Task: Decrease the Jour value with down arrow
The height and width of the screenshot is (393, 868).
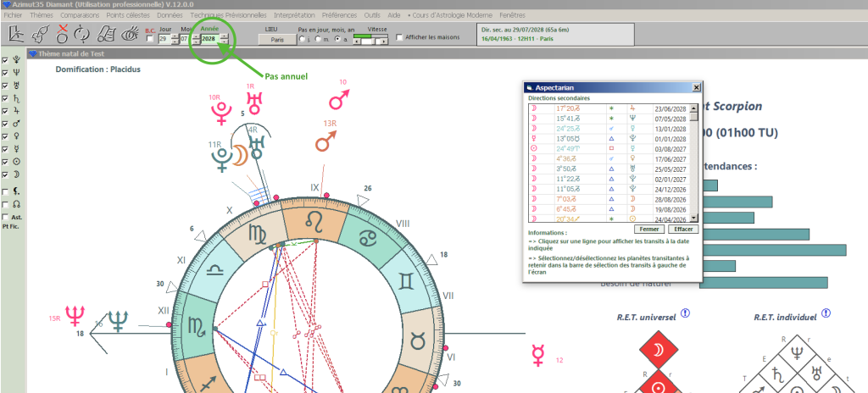Action: click(175, 42)
